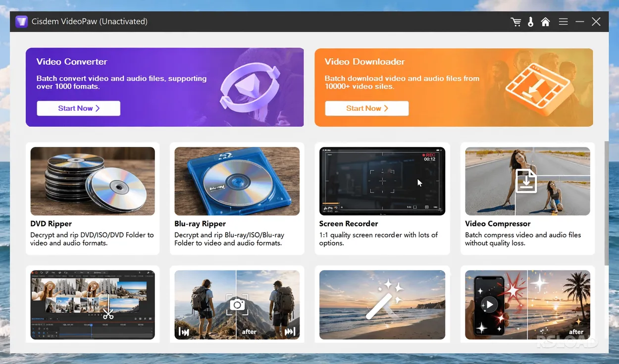This screenshot has width=619, height=364.
Task: Click the Blu-ray Ripper title
Action: (200, 224)
